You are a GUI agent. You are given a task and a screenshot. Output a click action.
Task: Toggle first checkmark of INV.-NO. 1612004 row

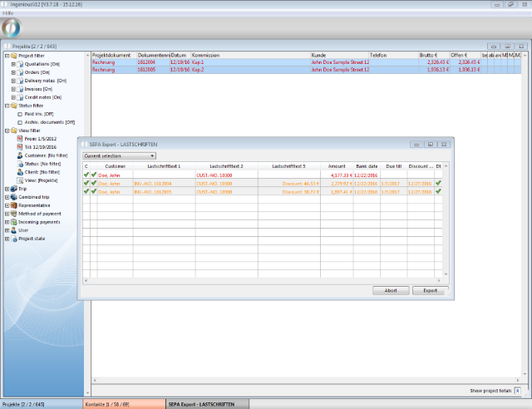pos(86,183)
